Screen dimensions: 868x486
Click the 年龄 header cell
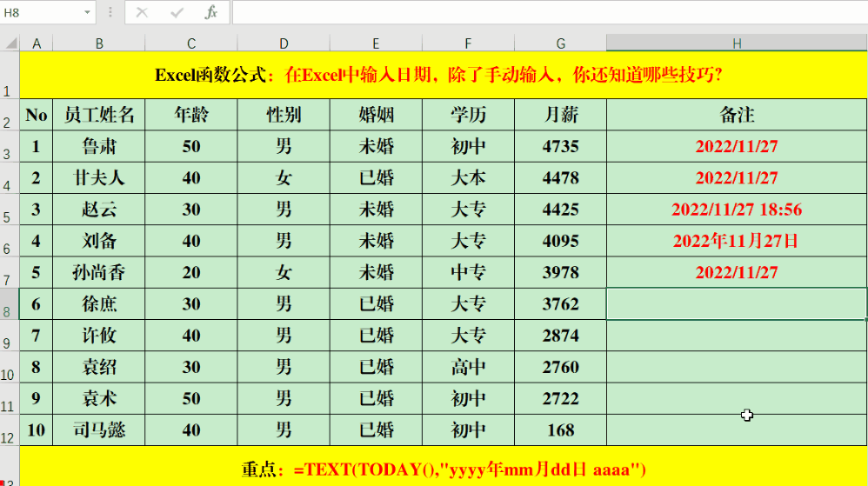(x=191, y=115)
